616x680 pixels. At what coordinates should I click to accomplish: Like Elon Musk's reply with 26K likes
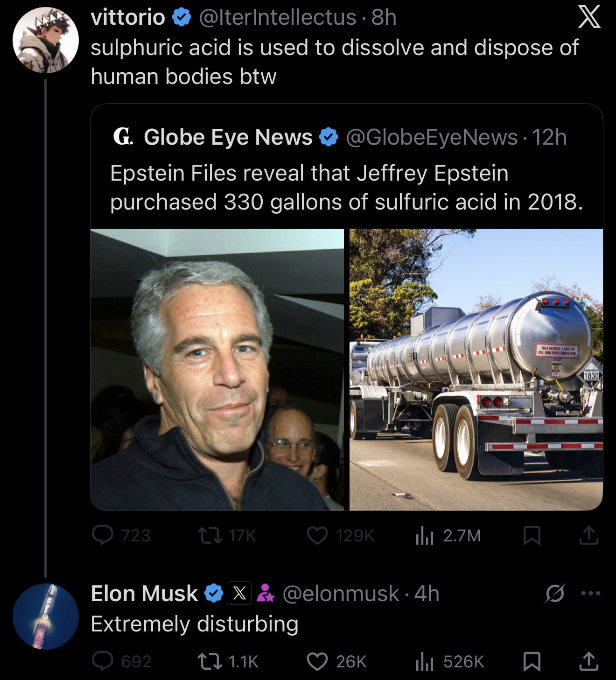[317, 661]
